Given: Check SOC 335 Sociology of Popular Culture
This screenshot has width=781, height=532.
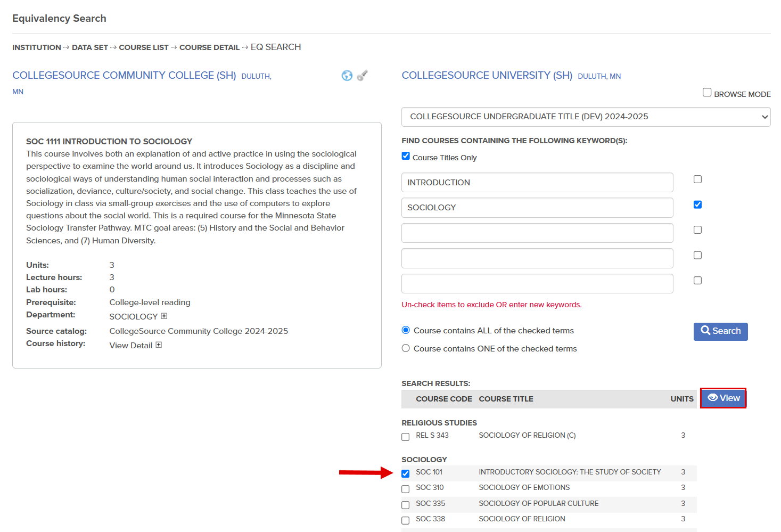Looking at the screenshot, I should pos(406,505).
